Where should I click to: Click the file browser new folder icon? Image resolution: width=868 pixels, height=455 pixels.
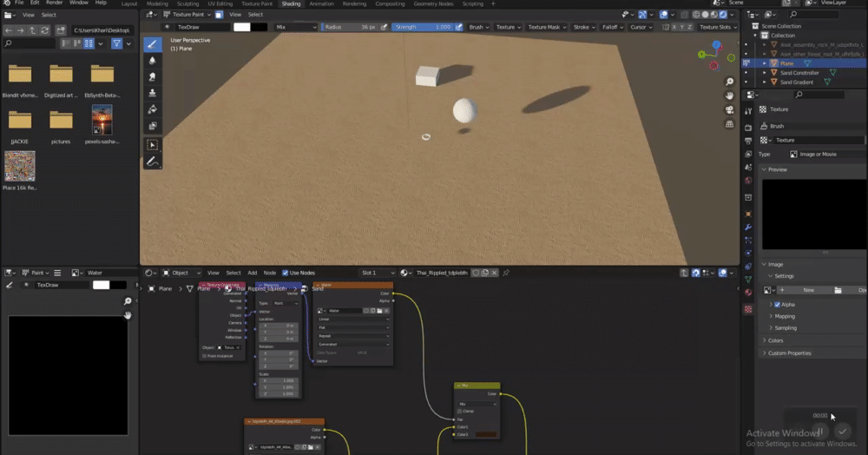pyautogui.click(x=61, y=30)
